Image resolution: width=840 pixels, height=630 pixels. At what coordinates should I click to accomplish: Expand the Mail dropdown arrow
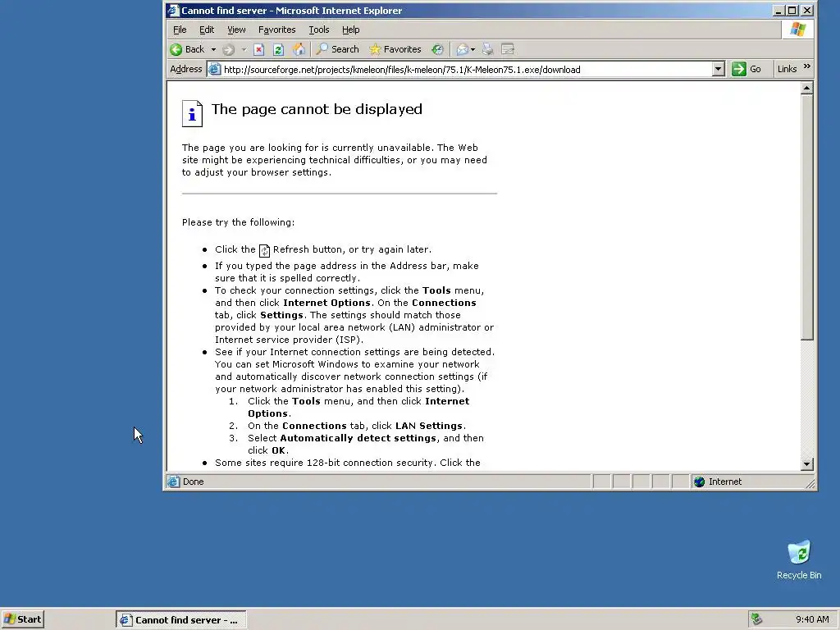(472, 50)
